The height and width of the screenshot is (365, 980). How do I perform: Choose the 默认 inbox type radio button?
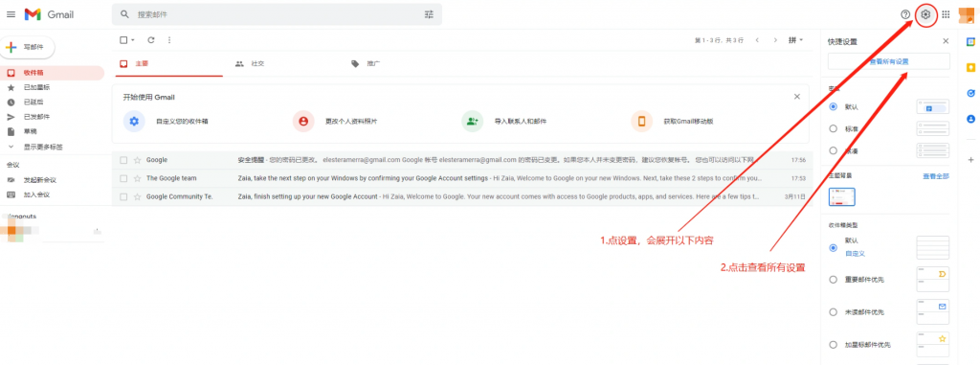click(833, 247)
